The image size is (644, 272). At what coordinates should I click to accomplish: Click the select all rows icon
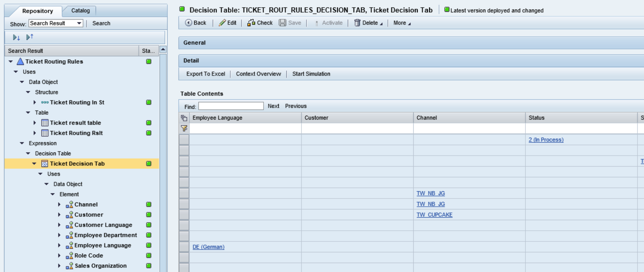pos(184,118)
